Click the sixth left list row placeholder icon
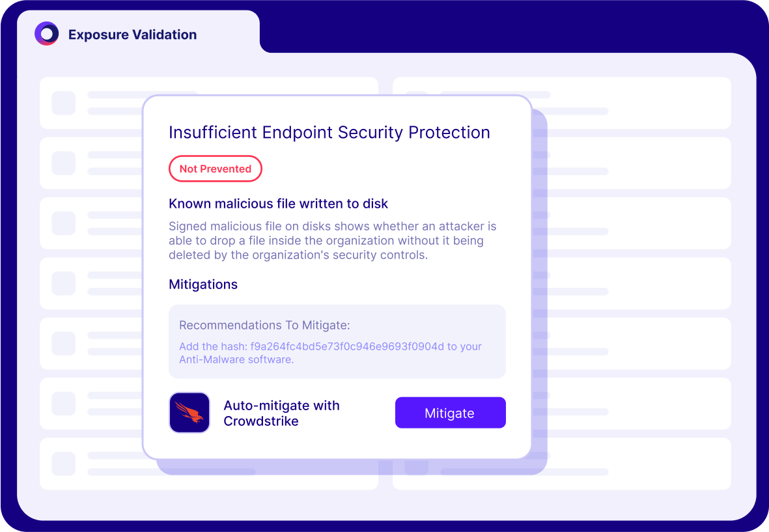This screenshot has height=532, width=769. point(64,404)
